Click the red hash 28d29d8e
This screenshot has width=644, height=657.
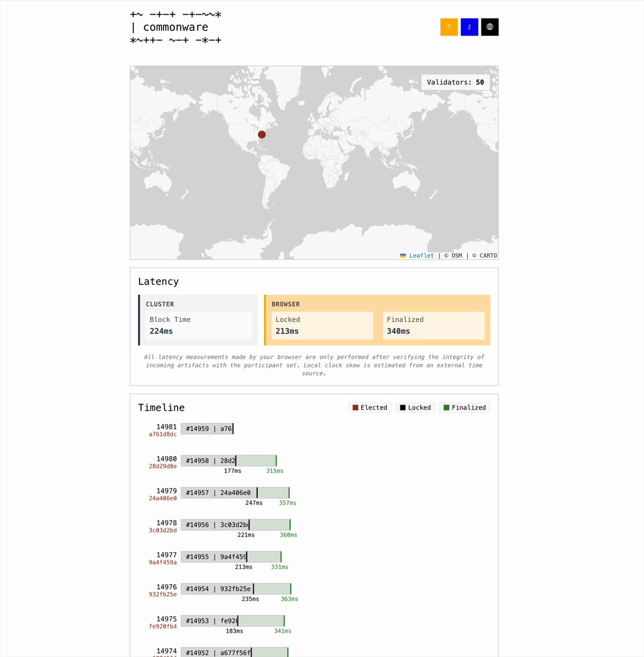(163, 466)
